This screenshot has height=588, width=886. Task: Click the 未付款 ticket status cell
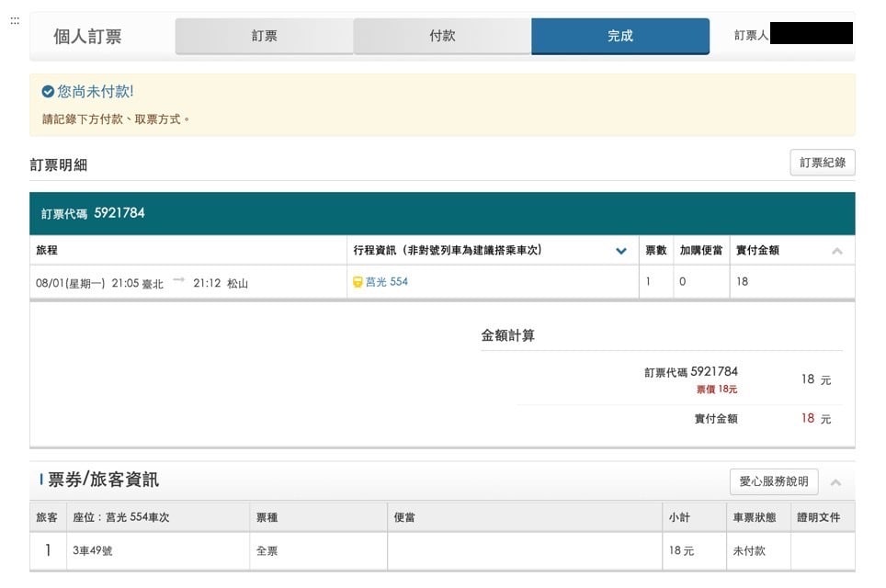pyautogui.click(x=748, y=551)
